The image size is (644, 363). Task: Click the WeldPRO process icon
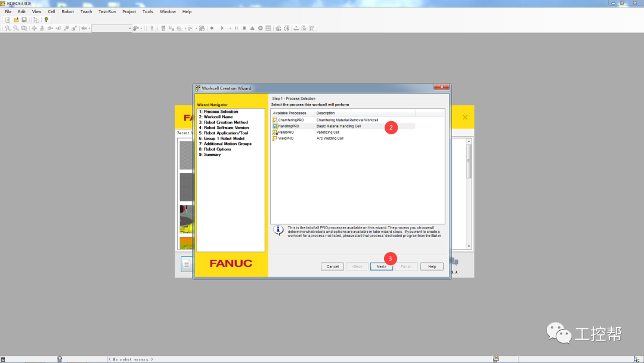pos(275,139)
